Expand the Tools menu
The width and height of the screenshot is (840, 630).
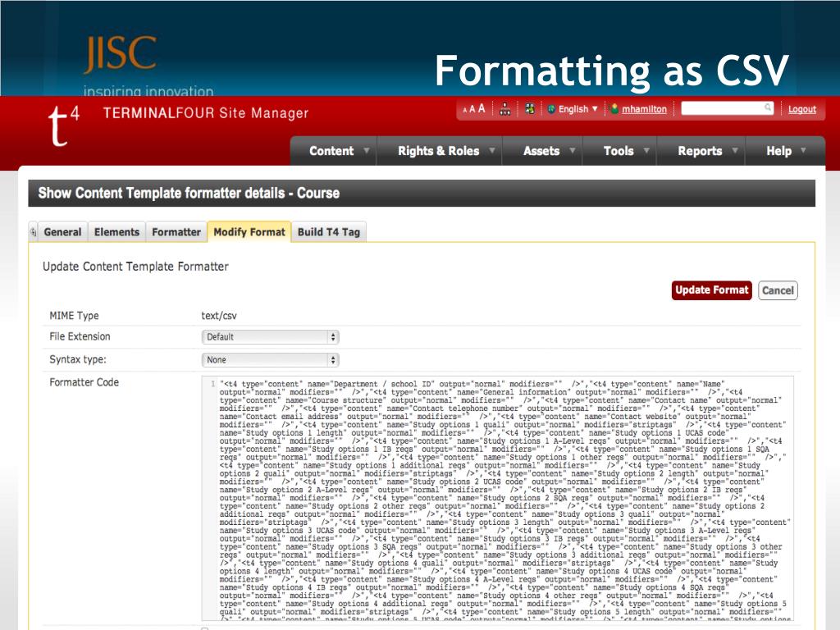[620, 151]
